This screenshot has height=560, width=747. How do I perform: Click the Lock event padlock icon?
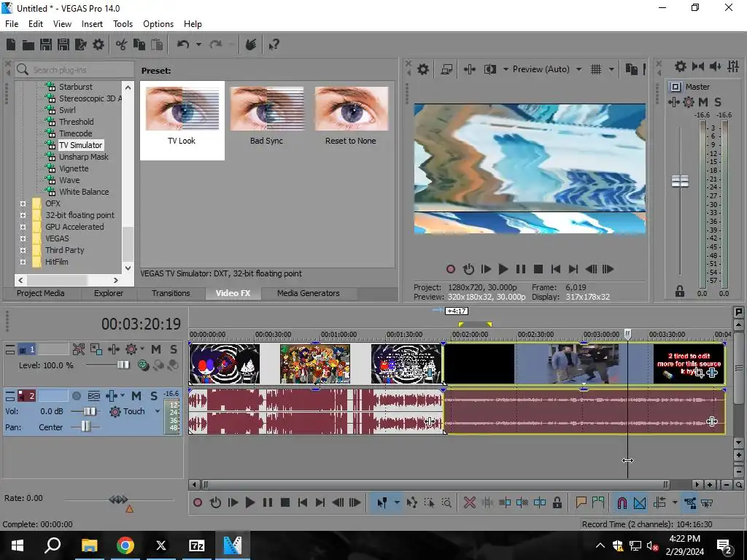(x=557, y=502)
